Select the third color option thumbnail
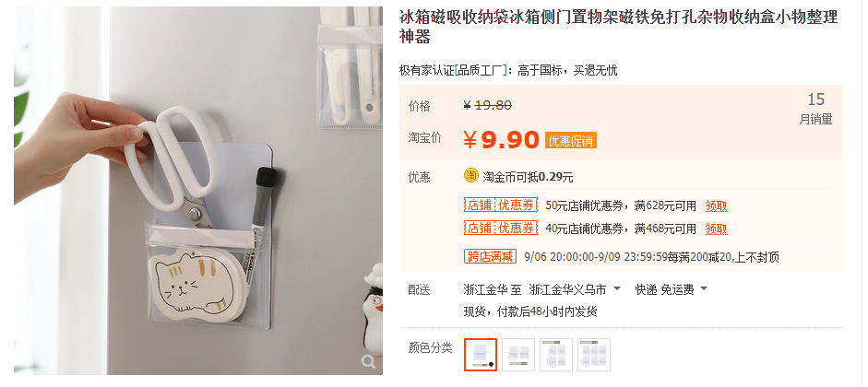 [x=556, y=355]
